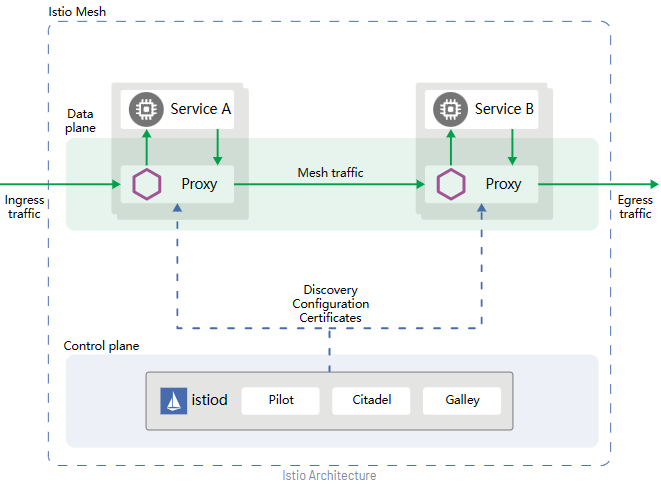661x484 pixels.
Task: Click the Service B label
Action: click(504, 109)
